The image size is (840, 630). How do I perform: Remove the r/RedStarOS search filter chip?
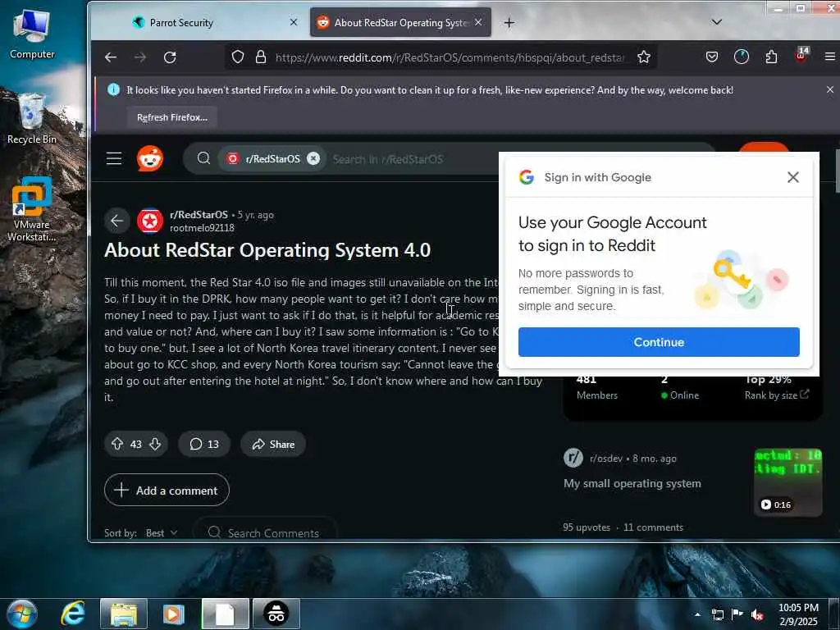point(313,158)
